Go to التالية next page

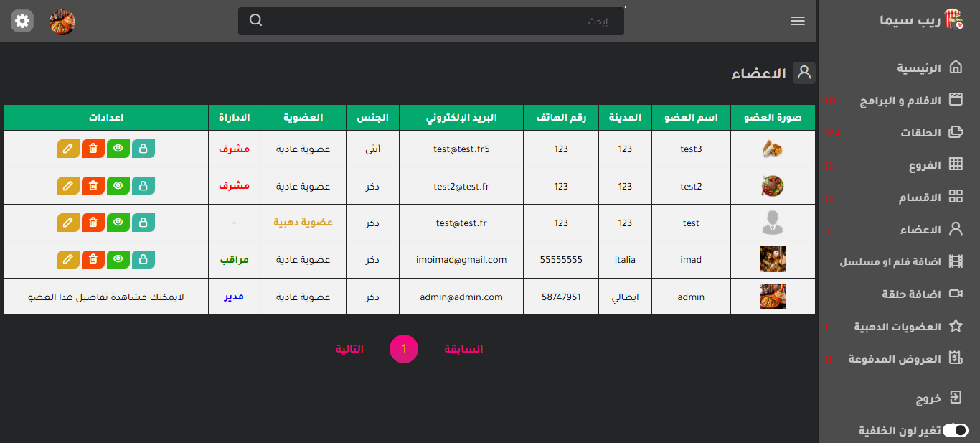point(349,349)
